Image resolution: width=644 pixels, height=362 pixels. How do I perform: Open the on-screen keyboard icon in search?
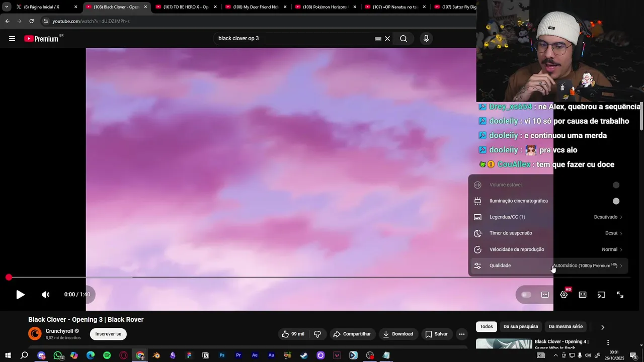(378, 39)
